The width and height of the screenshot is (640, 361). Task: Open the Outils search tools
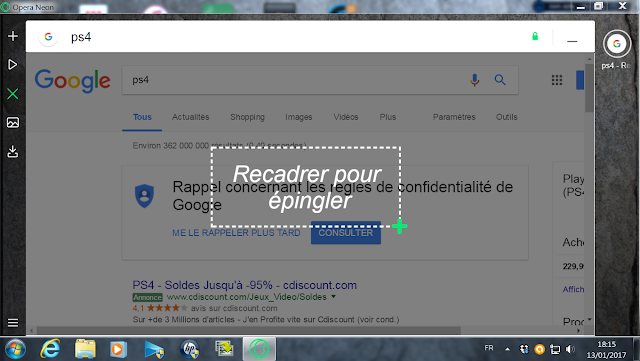pyautogui.click(x=507, y=117)
